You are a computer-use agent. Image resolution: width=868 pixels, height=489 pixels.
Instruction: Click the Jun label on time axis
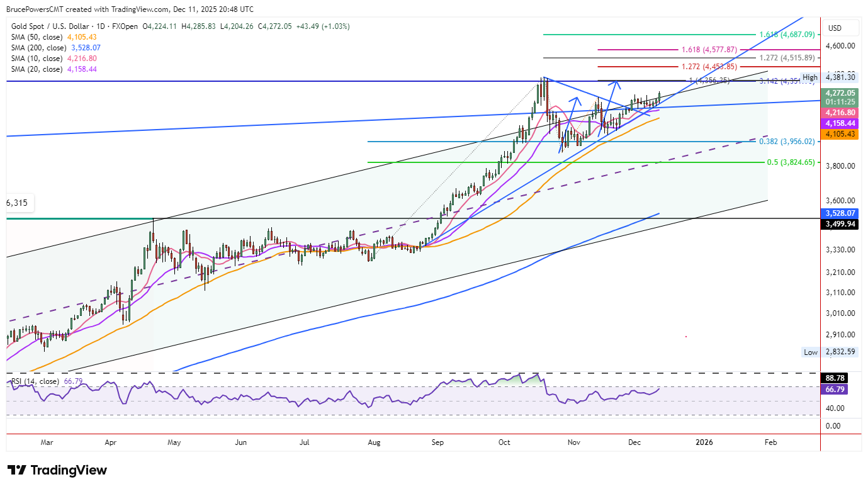pyautogui.click(x=240, y=442)
